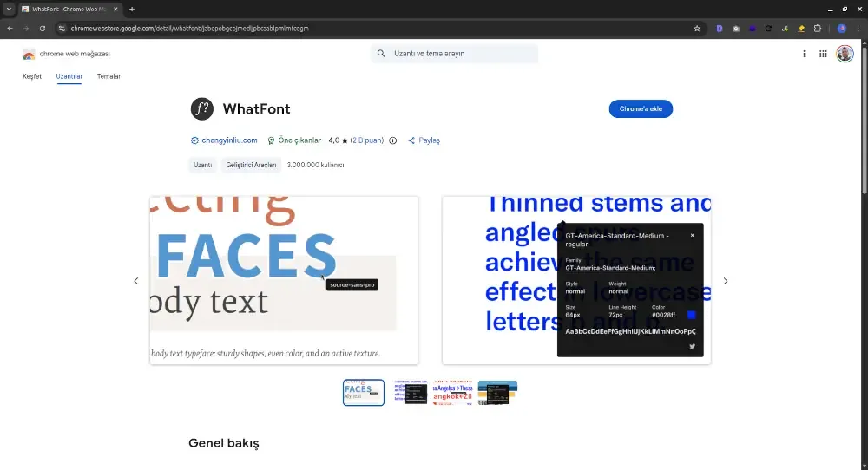Add extension with Chrome'a ekle
This screenshot has height=470, width=868.
coord(641,109)
